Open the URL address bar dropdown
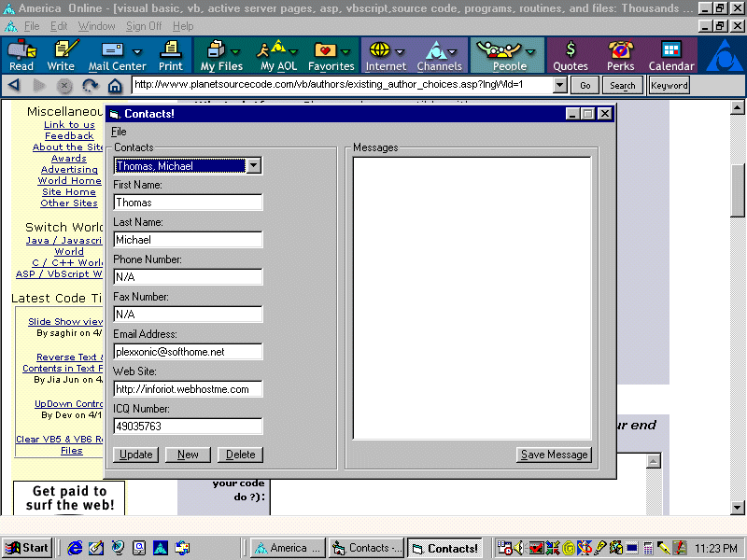The image size is (747, 560). pyautogui.click(x=560, y=85)
